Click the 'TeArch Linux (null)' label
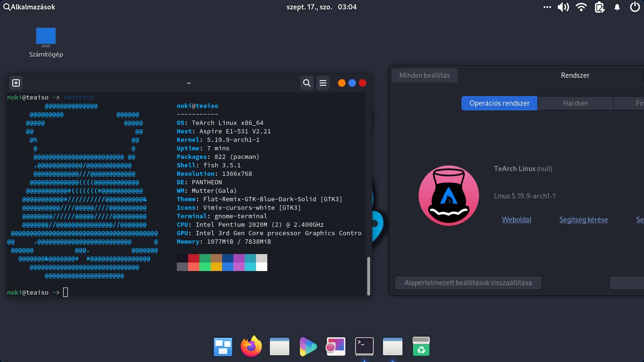 [x=523, y=169]
